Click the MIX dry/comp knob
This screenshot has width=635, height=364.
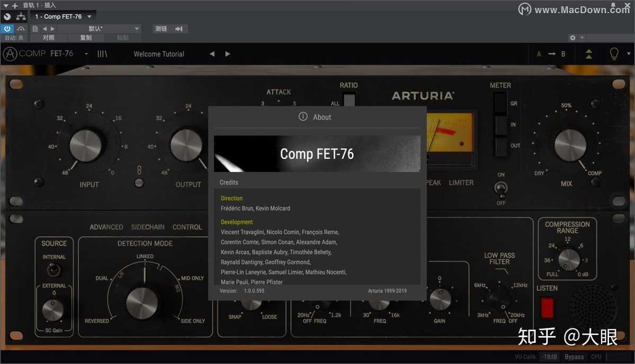click(x=570, y=145)
